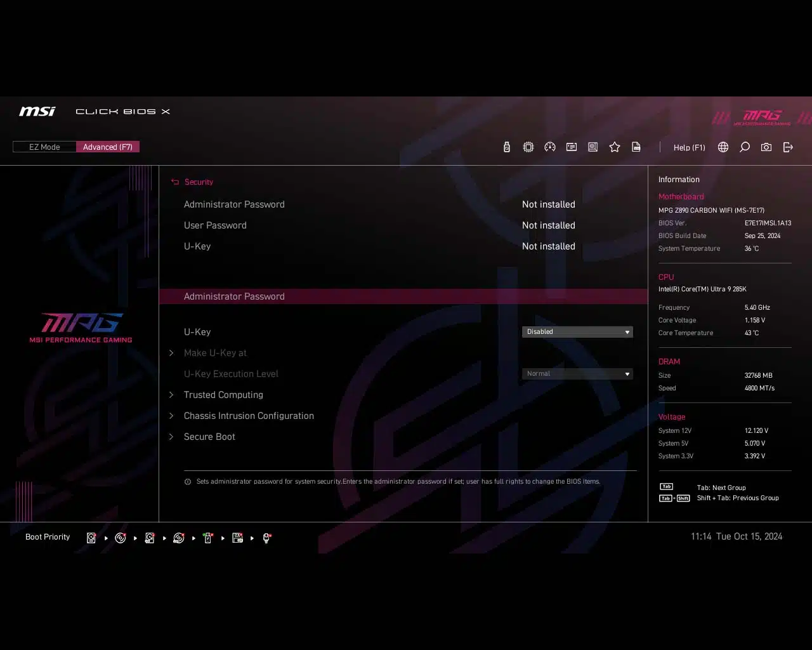
Task: Click the hardware monitor card icon
Action: click(572, 147)
